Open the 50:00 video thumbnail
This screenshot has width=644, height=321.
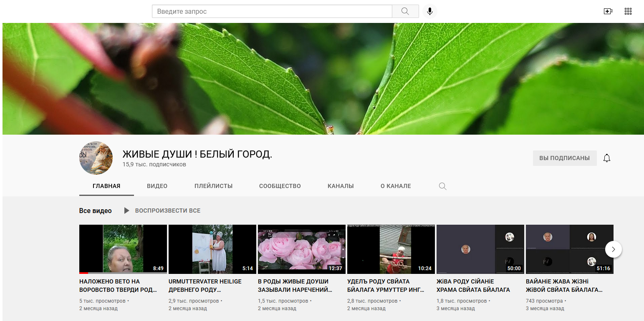[x=480, y=249]
